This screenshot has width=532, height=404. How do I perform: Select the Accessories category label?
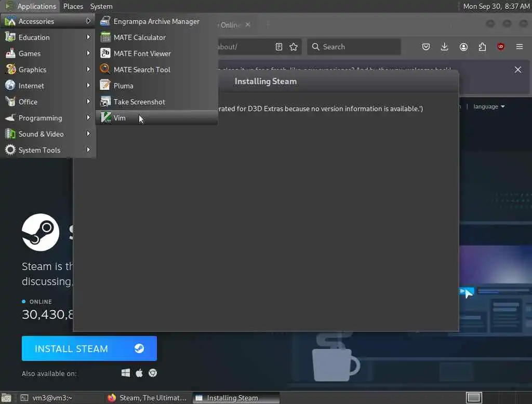(x=36, y=21)
